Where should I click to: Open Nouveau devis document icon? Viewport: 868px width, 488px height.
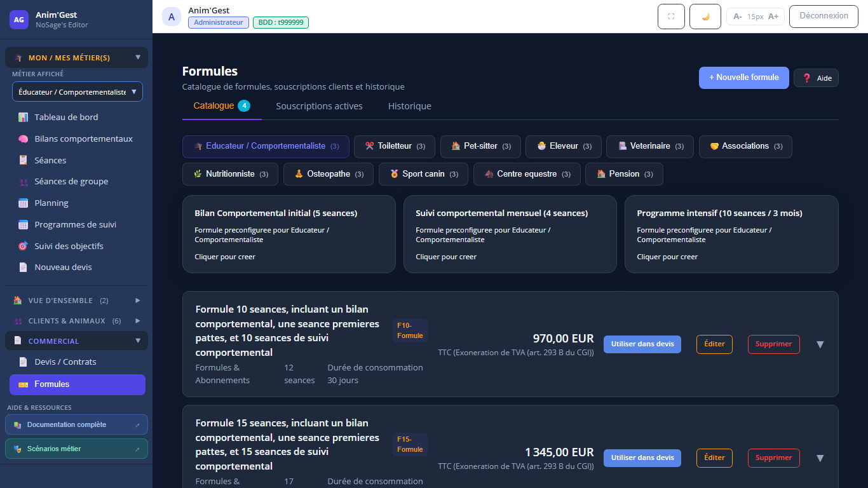click(x=24, y=268)
